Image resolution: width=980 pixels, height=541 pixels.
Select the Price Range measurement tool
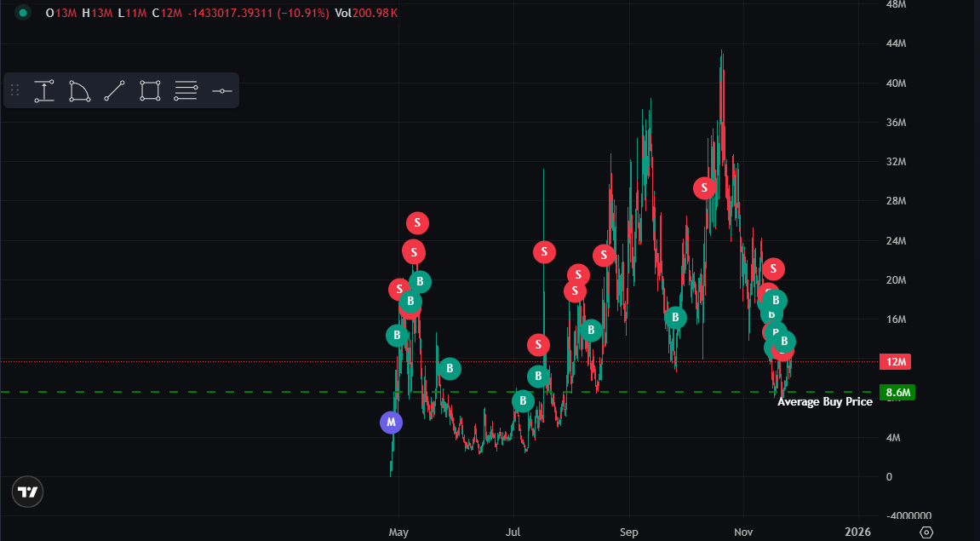point(44,90)
